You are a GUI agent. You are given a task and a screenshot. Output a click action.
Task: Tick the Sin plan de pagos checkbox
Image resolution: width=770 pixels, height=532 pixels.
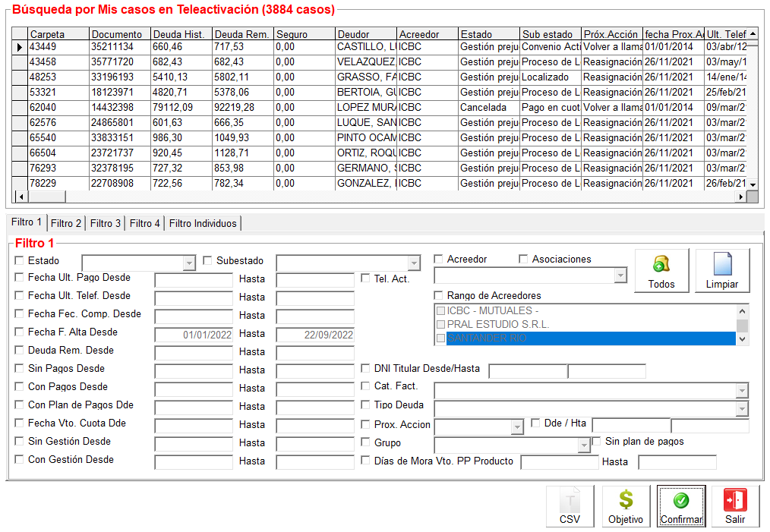click(x=597, y=441)
